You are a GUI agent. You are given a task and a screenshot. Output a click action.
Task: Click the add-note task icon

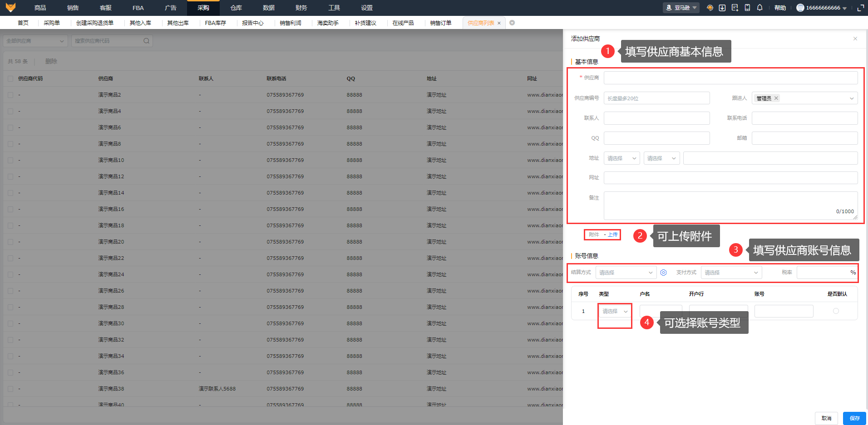(x=735, y=8)
